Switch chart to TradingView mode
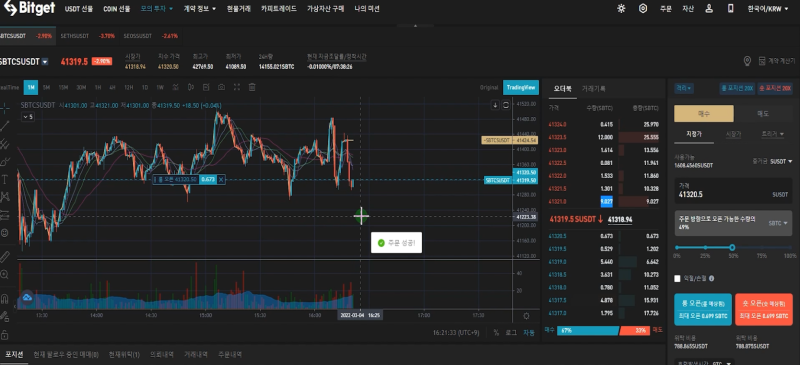800x365 pixels. point(521,87)
